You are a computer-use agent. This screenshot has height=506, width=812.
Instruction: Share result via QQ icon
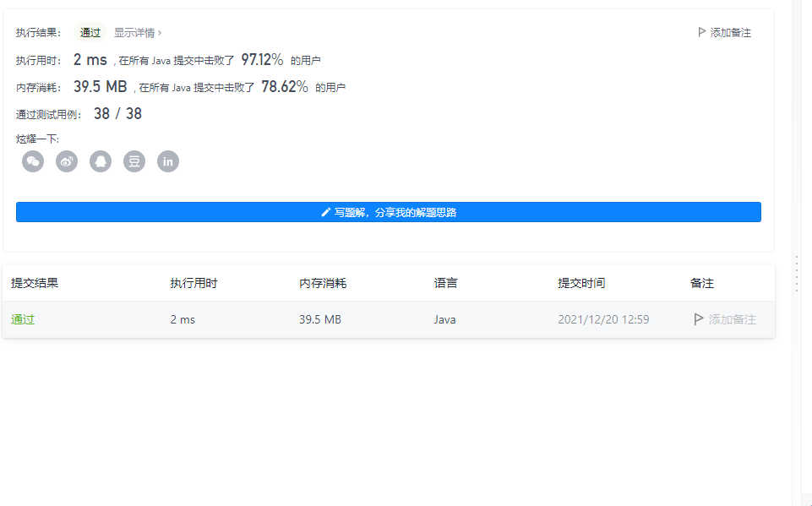[101, 161]
